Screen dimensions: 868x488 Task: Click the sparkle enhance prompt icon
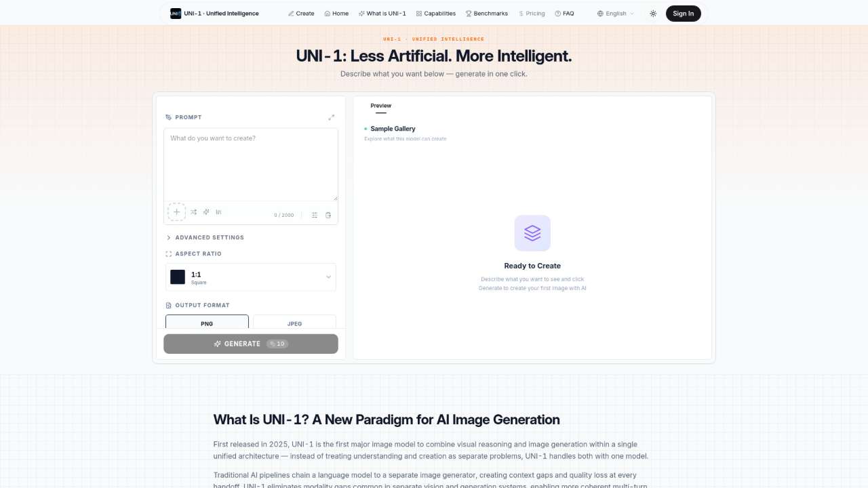[206, 212]
